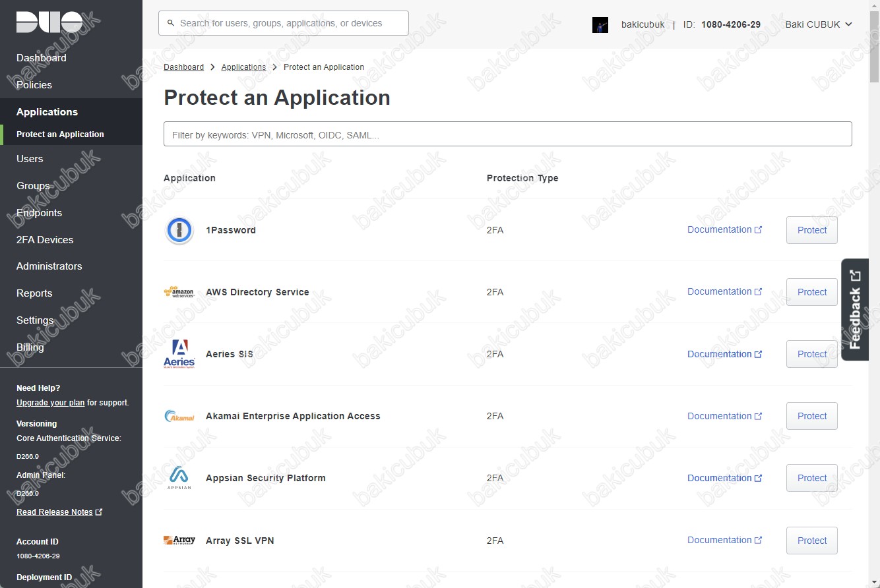Open Policies in the sidebar
This screenshot has width=880, height=588.
[x=34, y=85]
